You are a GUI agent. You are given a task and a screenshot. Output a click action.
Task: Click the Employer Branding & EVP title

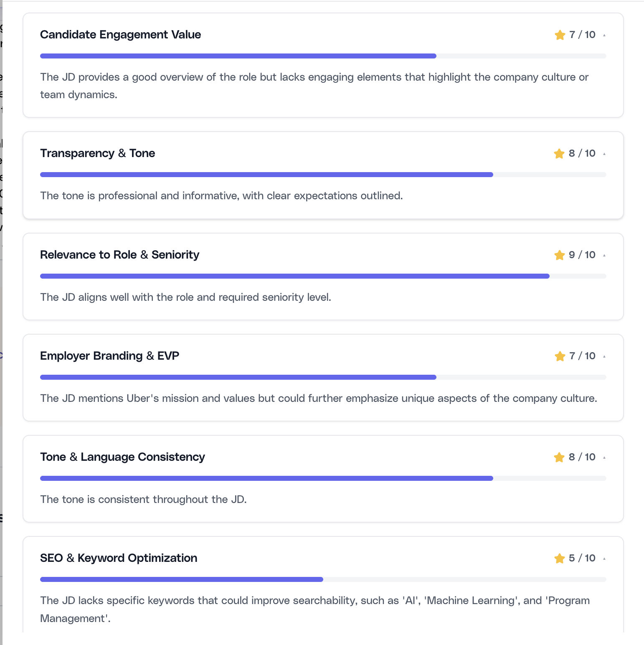(x=109, y=356)
